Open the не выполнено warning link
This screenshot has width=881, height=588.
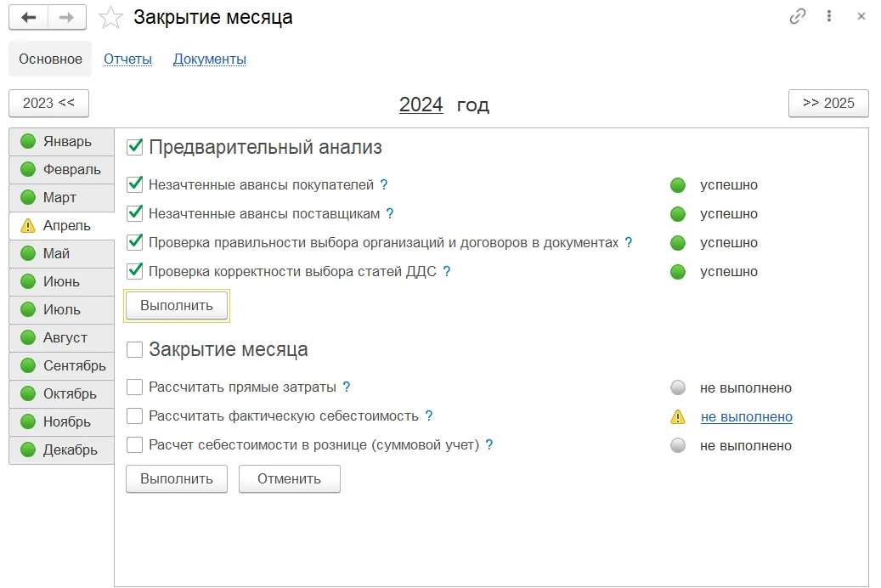coord(747,417)
